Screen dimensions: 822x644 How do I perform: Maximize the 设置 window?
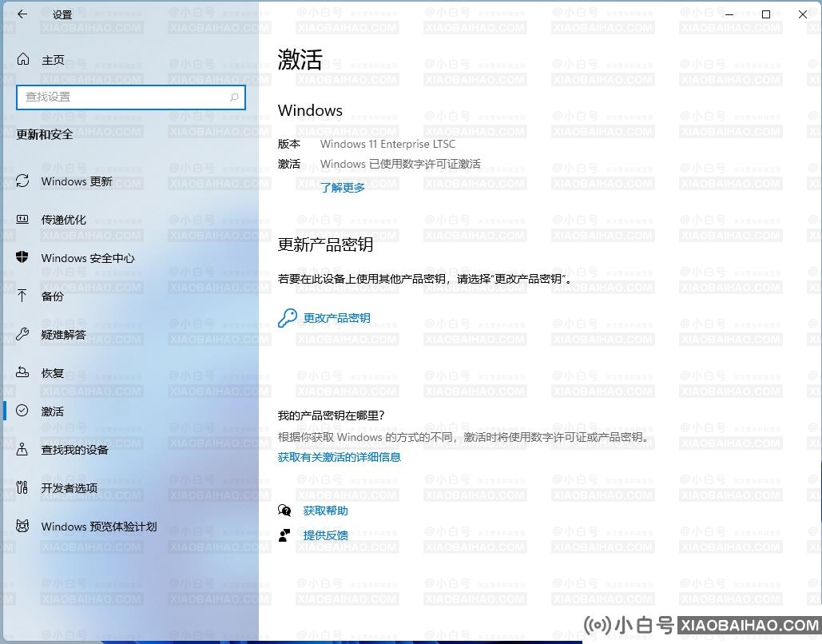point(766,14)
